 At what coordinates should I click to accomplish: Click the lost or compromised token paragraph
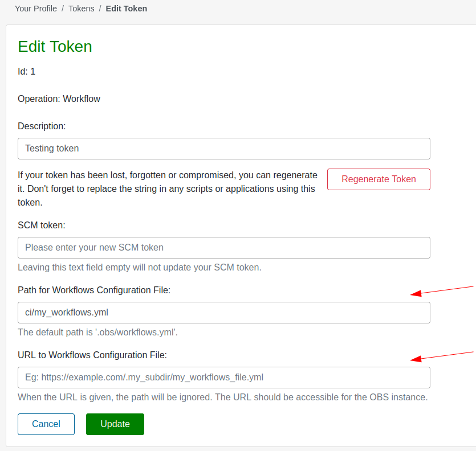click(x=167, y=188)
